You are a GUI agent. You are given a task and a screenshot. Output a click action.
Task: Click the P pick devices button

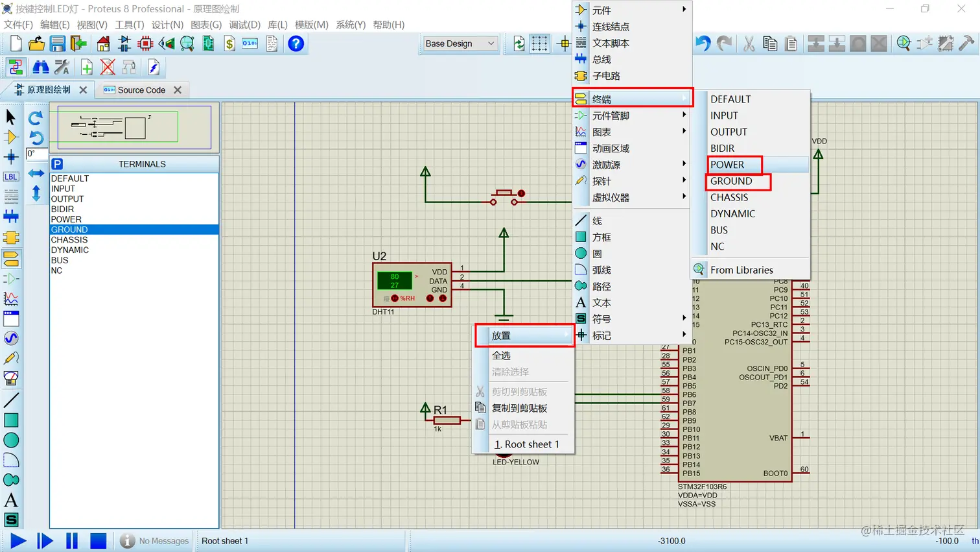pos(57,164)
